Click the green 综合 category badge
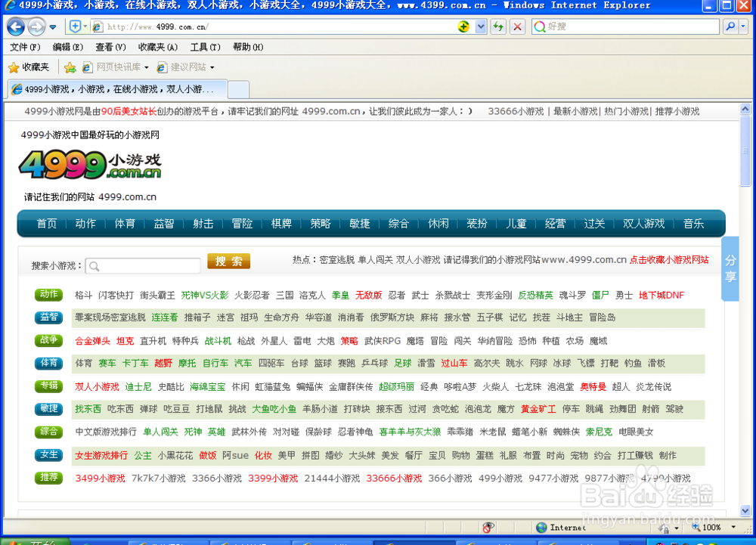 click(48, 432)
